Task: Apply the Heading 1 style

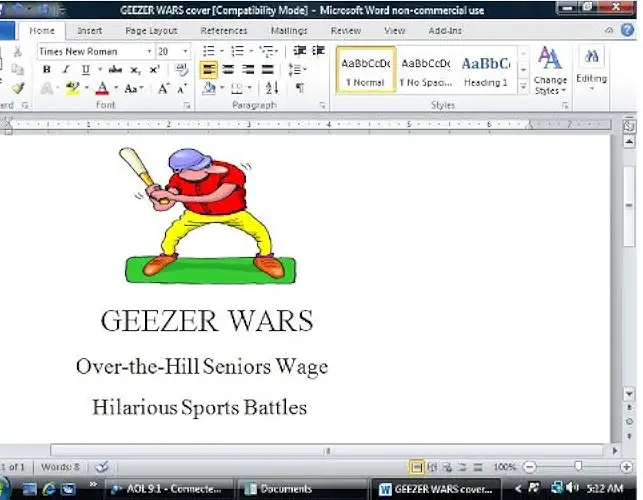Action: (x=485, y=70)
